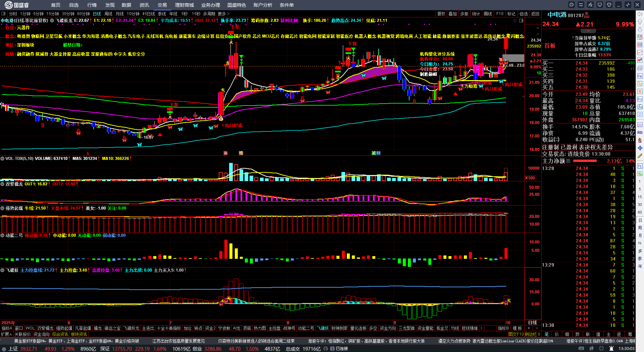
Task: Select the 筹 chip distribution tab
Action: (630, 334)
